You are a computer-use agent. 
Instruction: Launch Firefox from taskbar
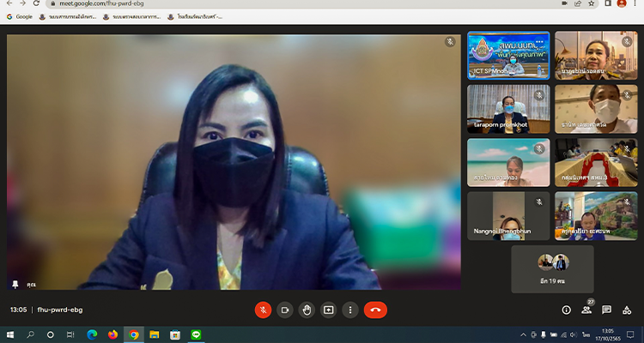click(x=112, y=334)
